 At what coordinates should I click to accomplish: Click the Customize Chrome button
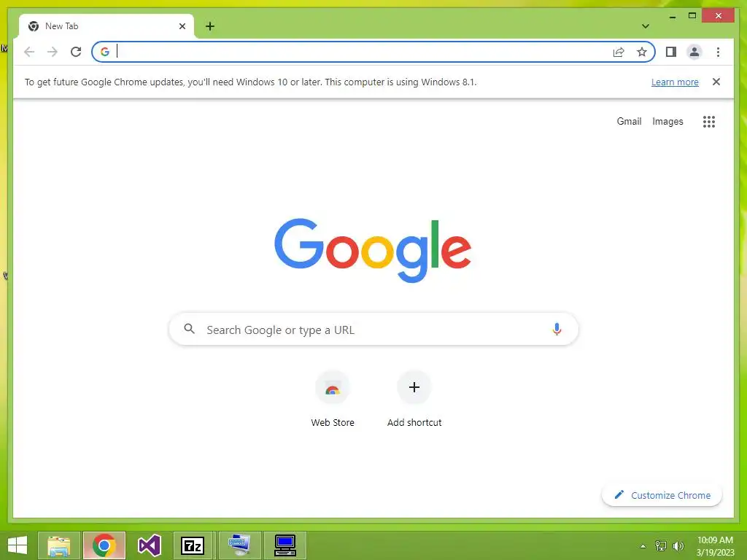(662, 495)
